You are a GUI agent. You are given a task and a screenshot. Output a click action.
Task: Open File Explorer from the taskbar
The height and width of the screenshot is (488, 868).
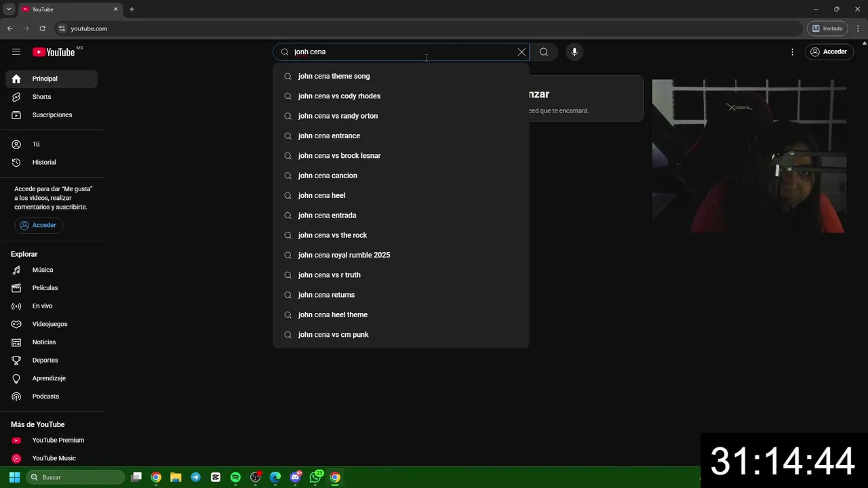pyautogui.click(x=176, y=477)
